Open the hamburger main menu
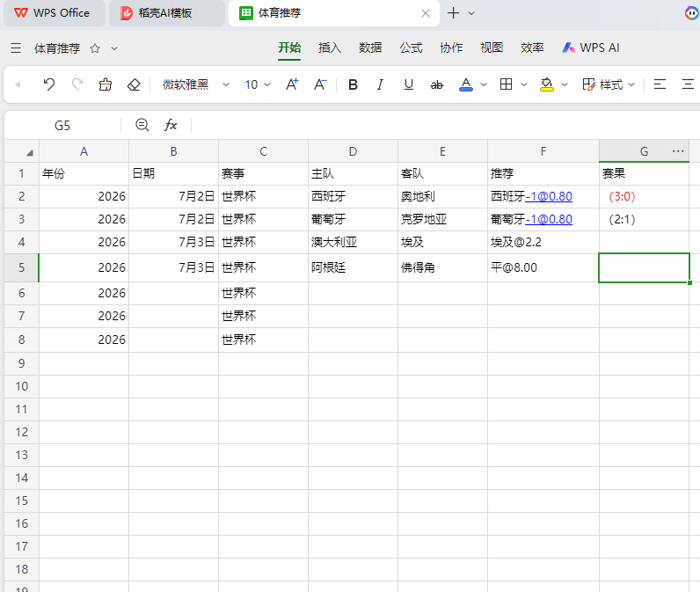700x592 pixels. coord(16,48)
